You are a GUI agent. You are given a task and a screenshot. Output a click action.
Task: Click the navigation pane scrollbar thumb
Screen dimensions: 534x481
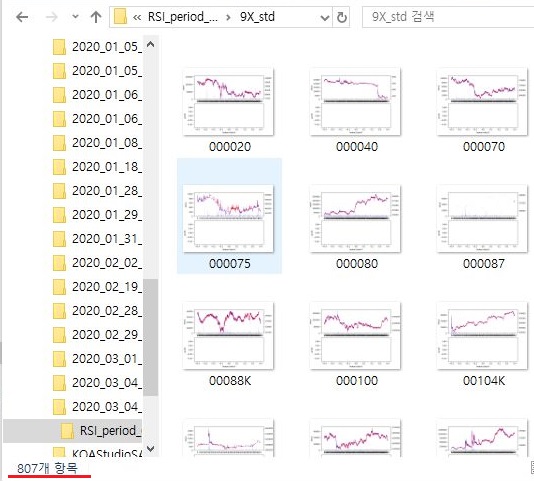coord(150,337)
